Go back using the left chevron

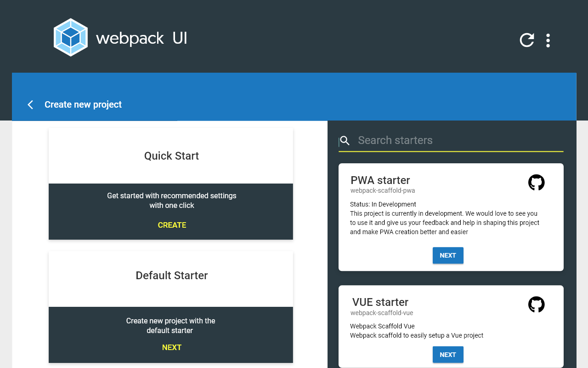[x=30, y=104]
